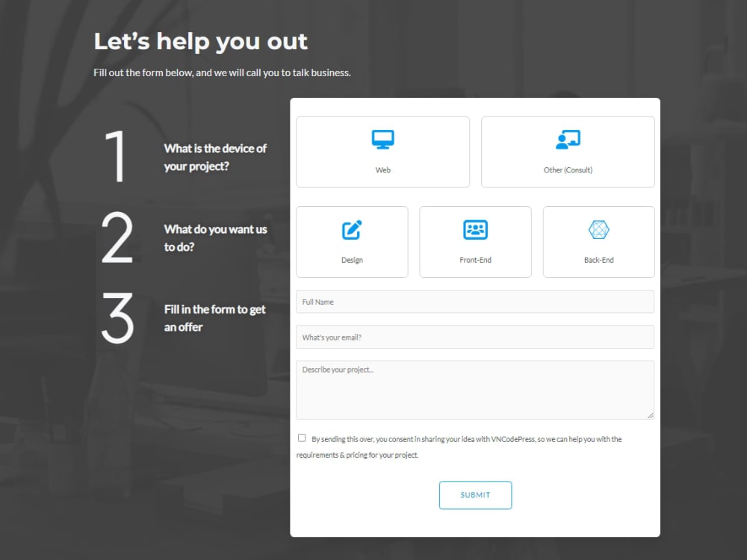Click the Design option label
747x560 pixels.
pos(352,260)
